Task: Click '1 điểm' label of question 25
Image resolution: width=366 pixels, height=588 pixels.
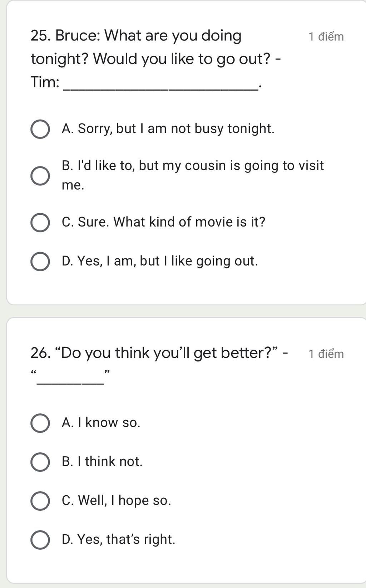Action: coord(326,37)
